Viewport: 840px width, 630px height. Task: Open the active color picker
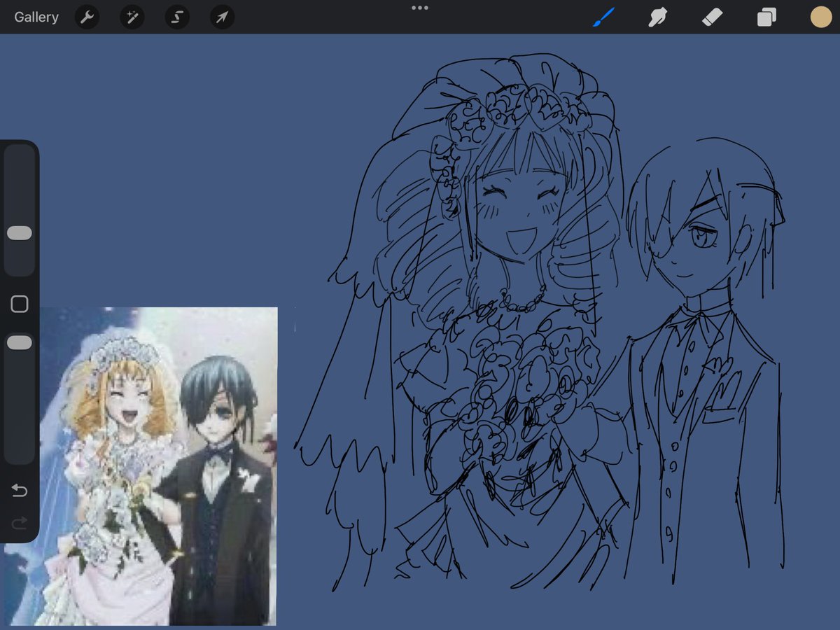821,17
